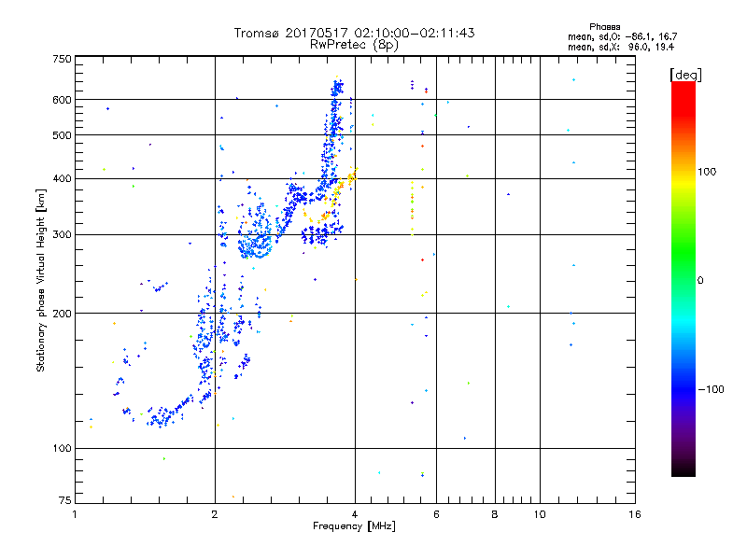Image resolution: width=747 pixels, height=560 pixels.
Task: Click the '[deg]' colorbar unit label
Action: click(685, 75)
